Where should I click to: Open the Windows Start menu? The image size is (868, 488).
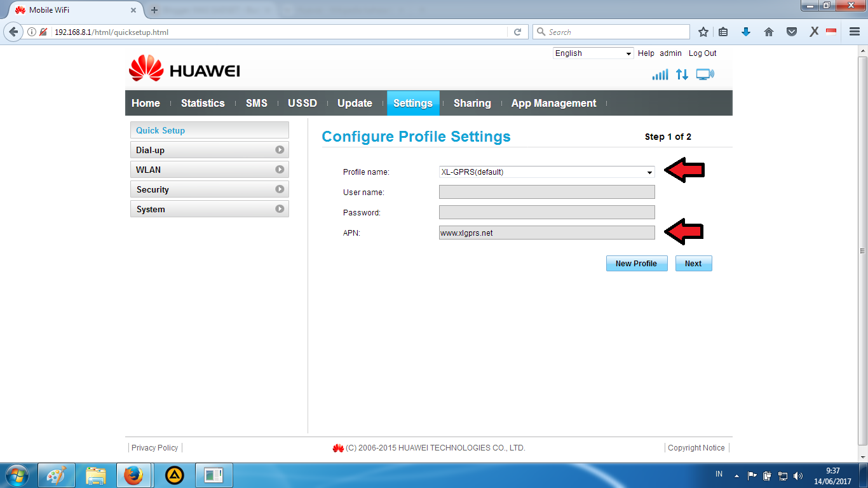point(17,475)
